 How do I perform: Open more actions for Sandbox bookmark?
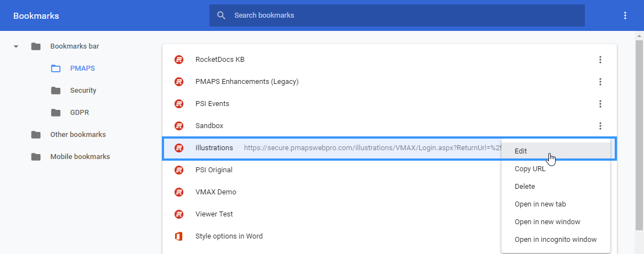click(600, 126)
